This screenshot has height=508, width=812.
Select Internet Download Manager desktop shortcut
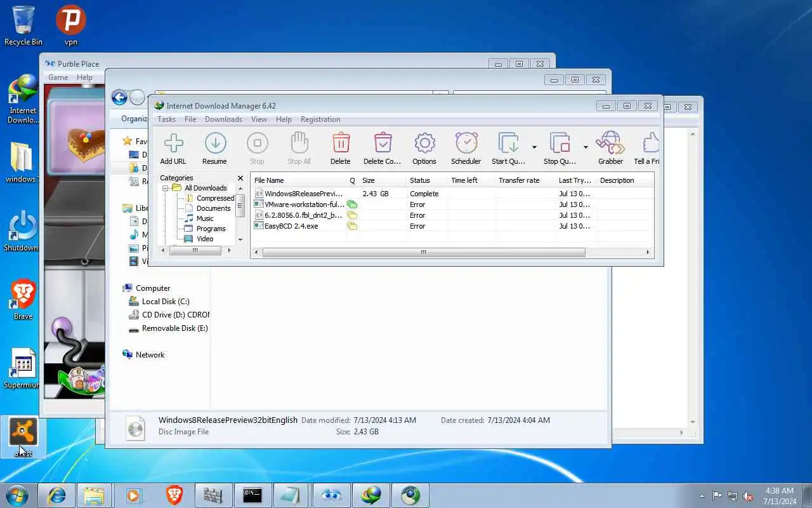[23, 99]
